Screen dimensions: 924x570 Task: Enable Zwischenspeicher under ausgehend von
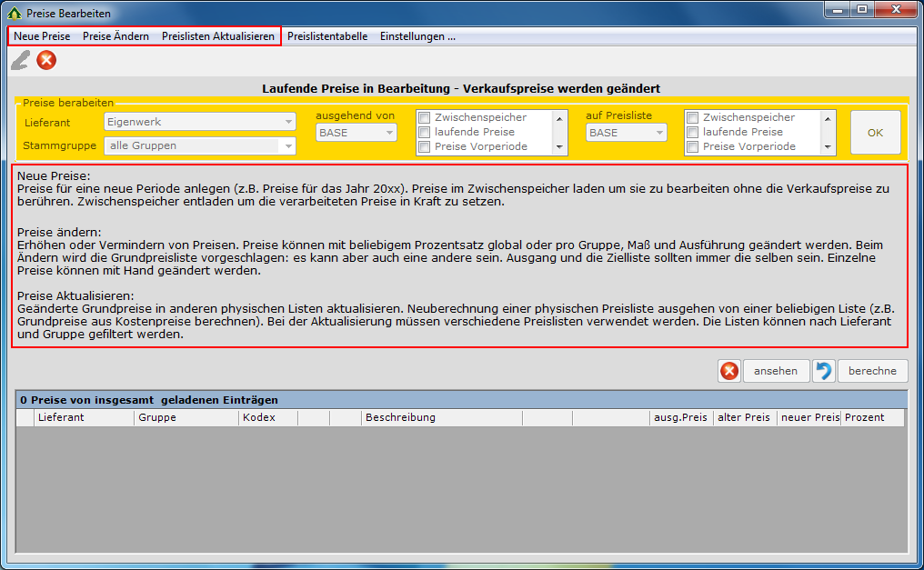(424, 118)
